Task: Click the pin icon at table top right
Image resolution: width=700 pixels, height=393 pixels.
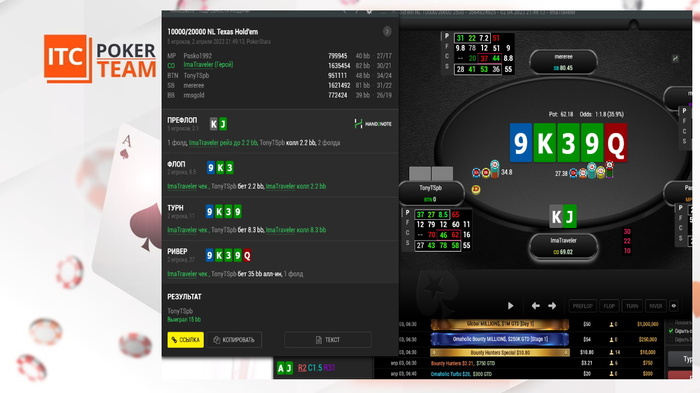Action: tap(675, 59)
